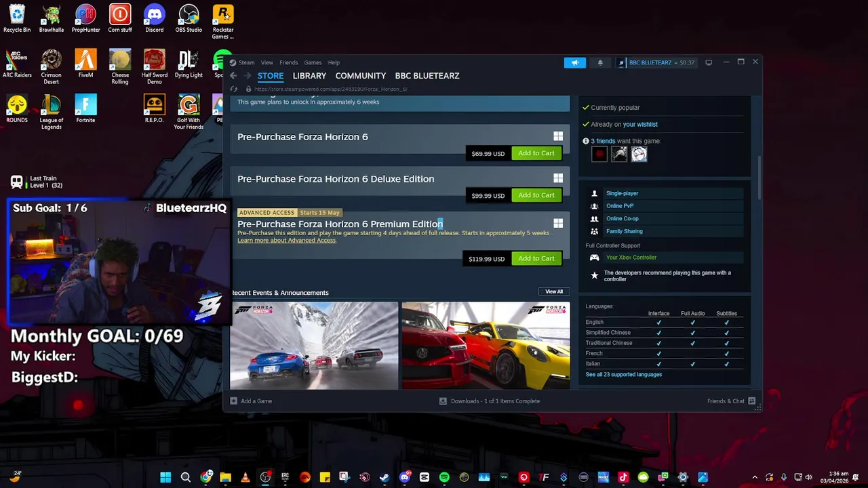Open League of Legends desktop shortcut
Viewport: 868px width, 488px height.
coord(52,112)
